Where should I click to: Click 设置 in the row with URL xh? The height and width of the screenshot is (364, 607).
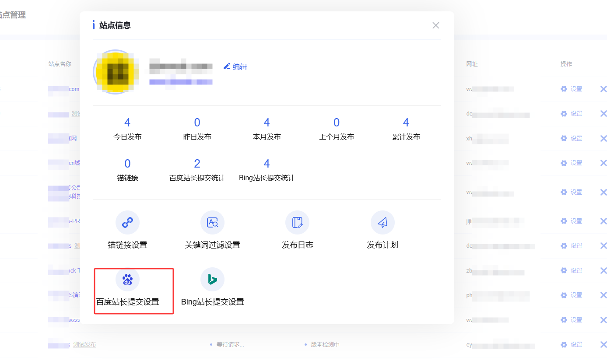point(572,138)
